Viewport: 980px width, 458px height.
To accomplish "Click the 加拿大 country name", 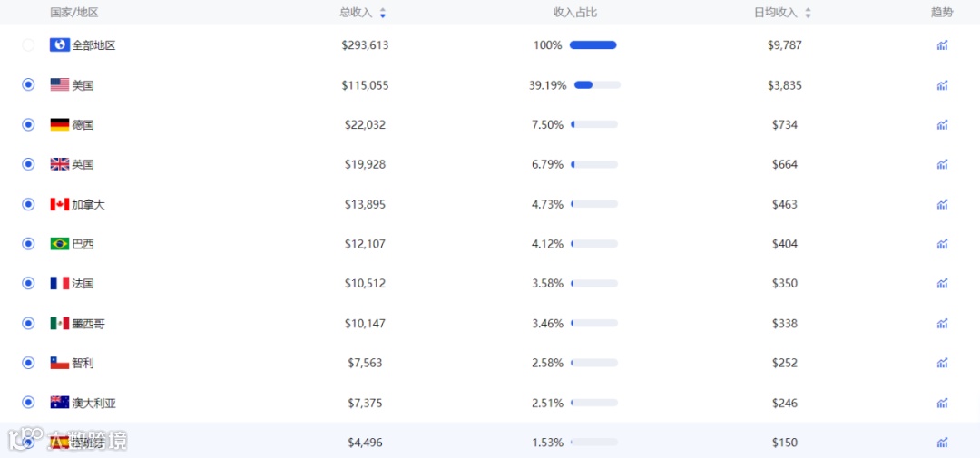I will (88, 204).
